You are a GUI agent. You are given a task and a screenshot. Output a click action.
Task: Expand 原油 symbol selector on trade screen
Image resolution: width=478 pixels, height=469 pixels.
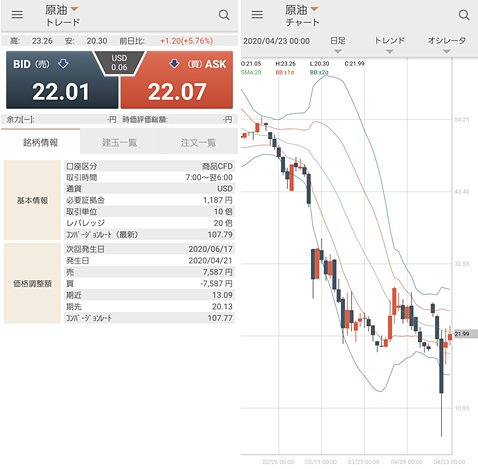(62, 10)
